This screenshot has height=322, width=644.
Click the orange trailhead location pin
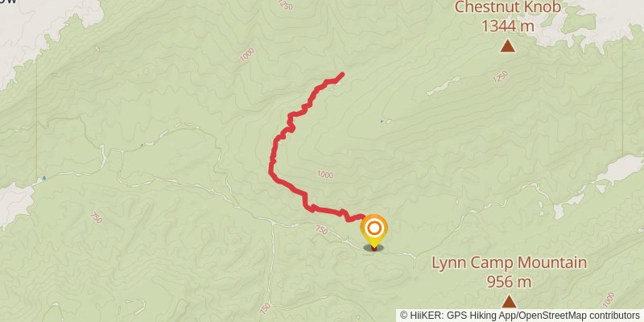click(374, 229)
